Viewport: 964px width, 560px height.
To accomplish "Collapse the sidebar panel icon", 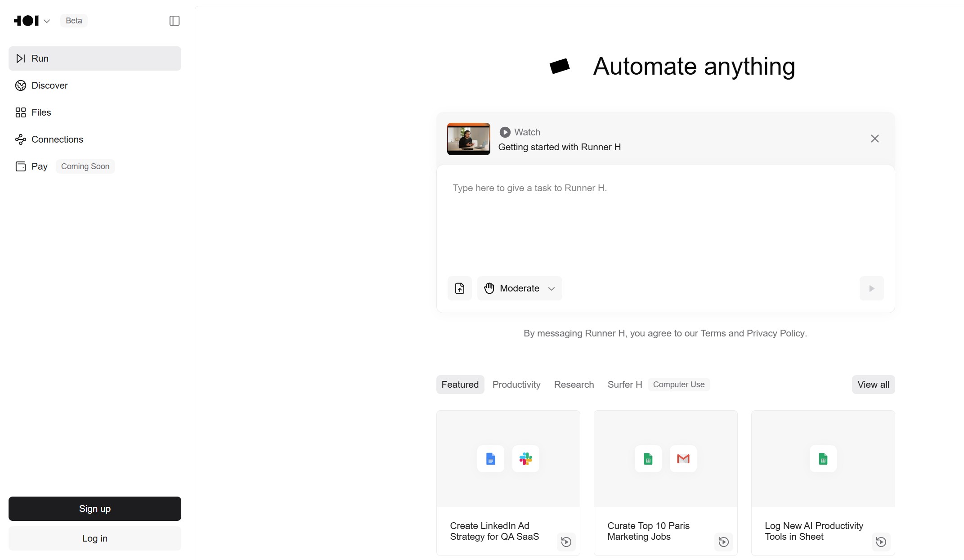I will [x=175, y=21].
